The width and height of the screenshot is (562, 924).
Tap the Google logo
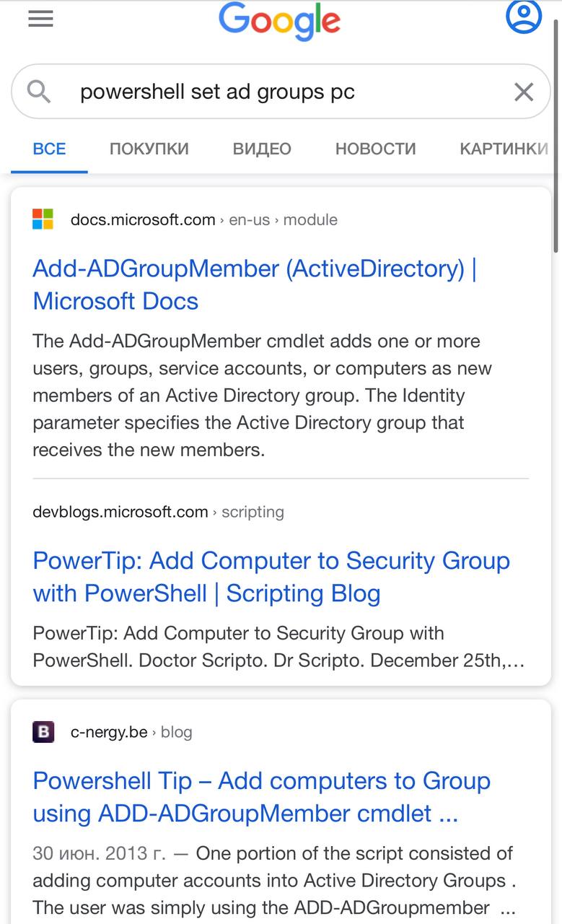coord(280,22)
